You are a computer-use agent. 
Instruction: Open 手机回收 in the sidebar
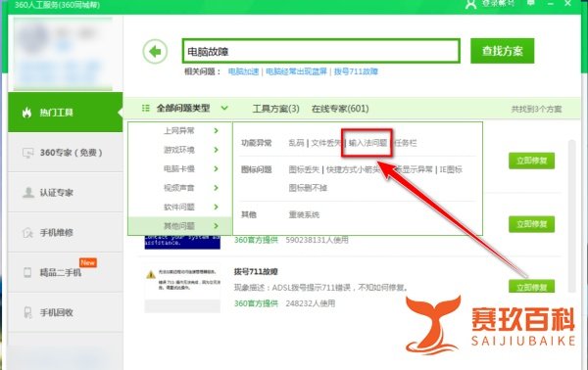pyautogui.click(x=66, y=312)
